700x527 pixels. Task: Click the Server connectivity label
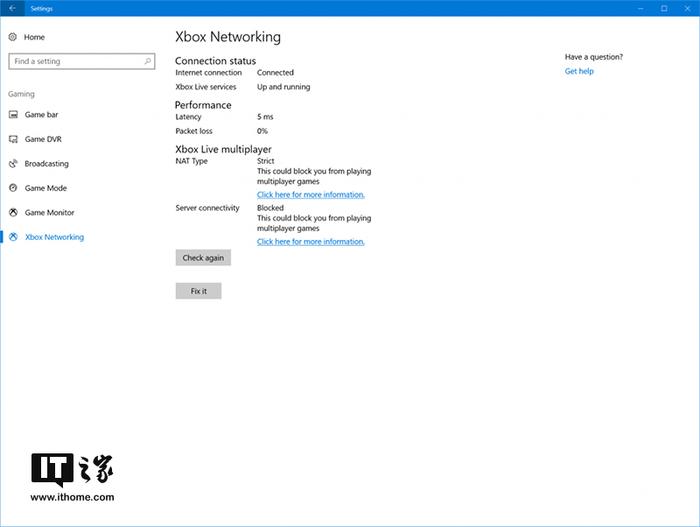[x=207, y=208]
